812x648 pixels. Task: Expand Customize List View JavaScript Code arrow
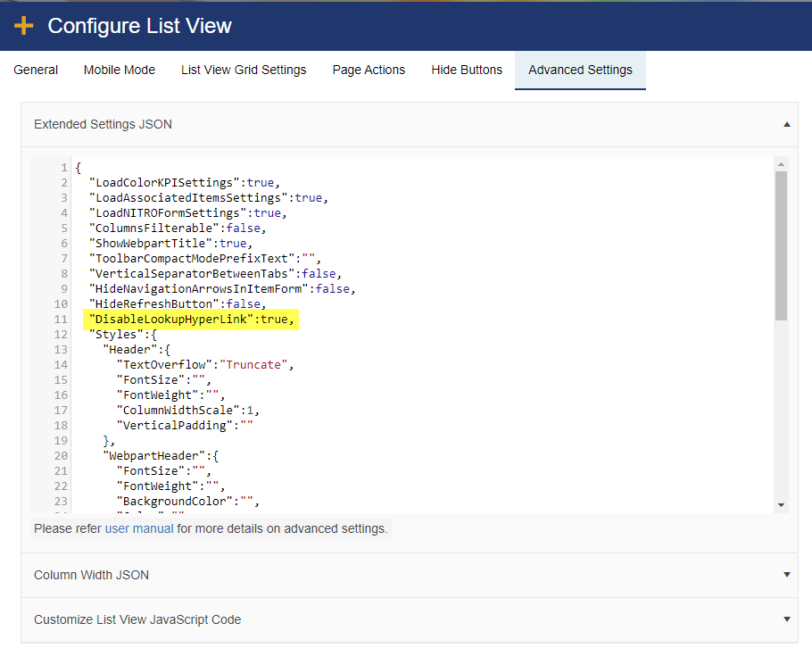787,619
